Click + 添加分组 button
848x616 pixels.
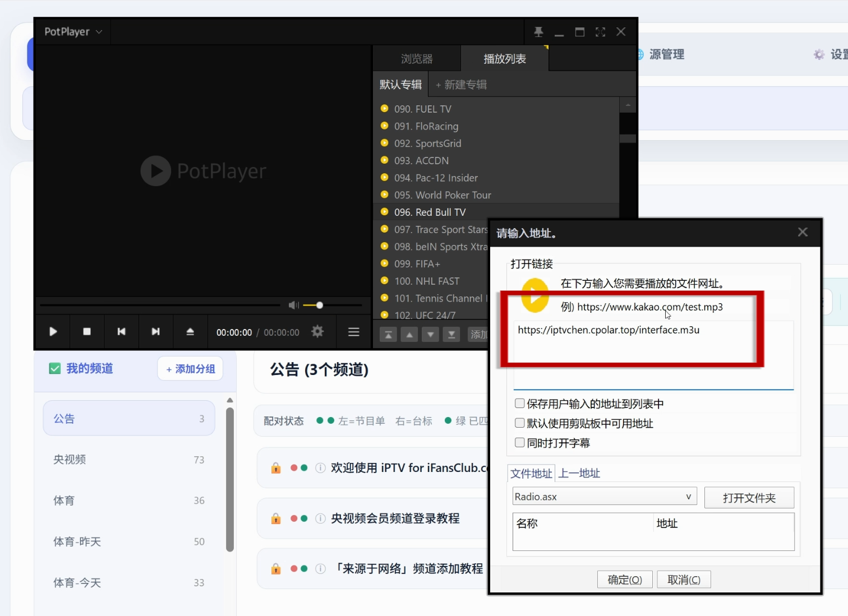click(x=191, y=369)
